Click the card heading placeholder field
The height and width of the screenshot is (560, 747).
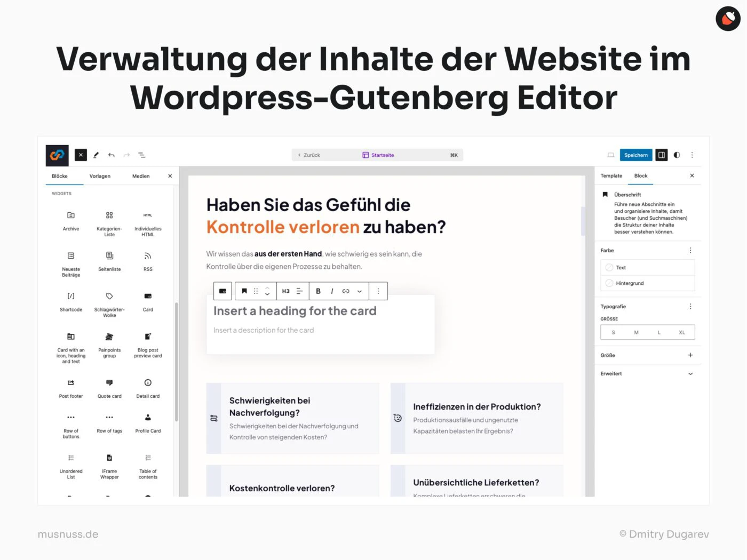[295, 311]
